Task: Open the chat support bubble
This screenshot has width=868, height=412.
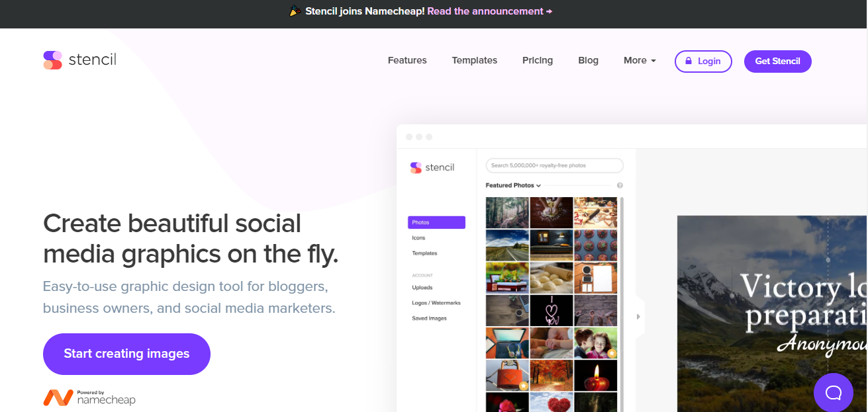Action: click(x=834, y=393)
